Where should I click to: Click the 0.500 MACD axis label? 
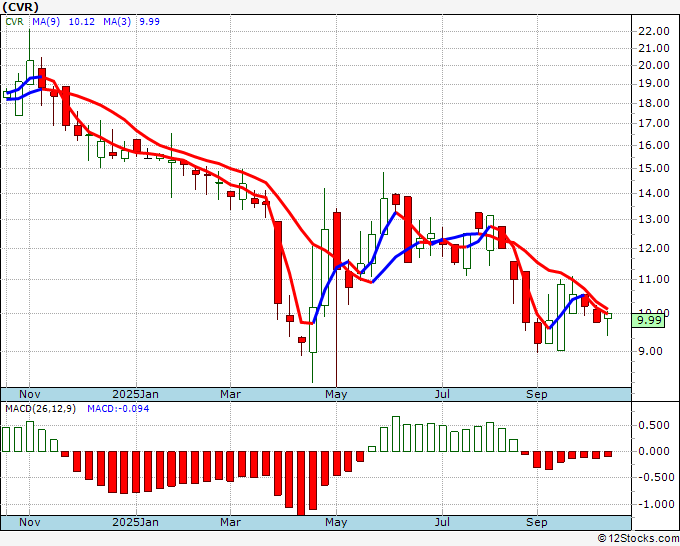[654, 425]
